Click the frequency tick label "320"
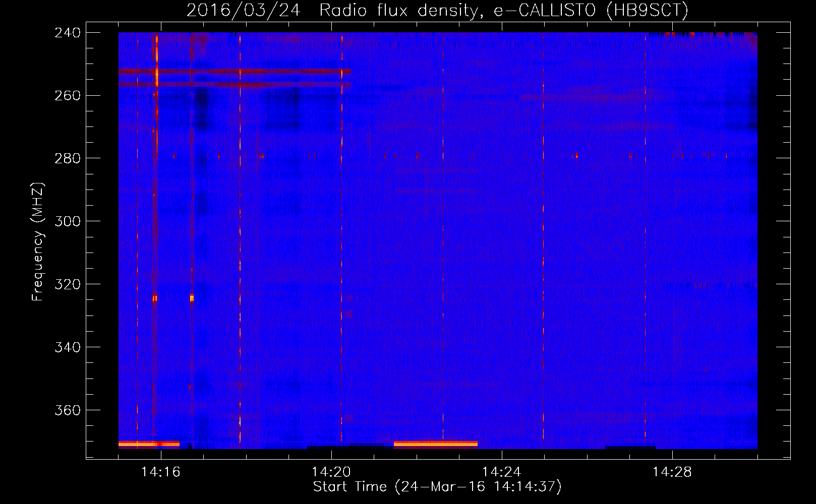Viewport: 816px width, 504px height. click(68, 285)
